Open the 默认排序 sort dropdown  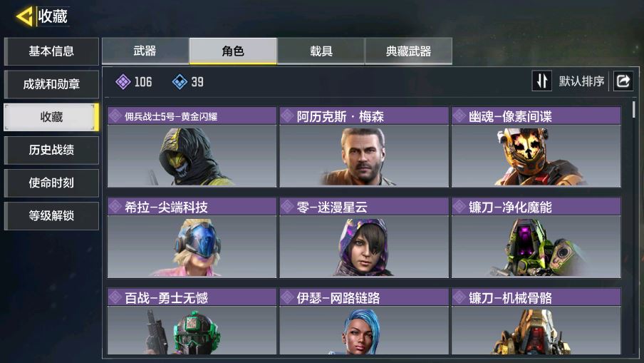point(581,81)
